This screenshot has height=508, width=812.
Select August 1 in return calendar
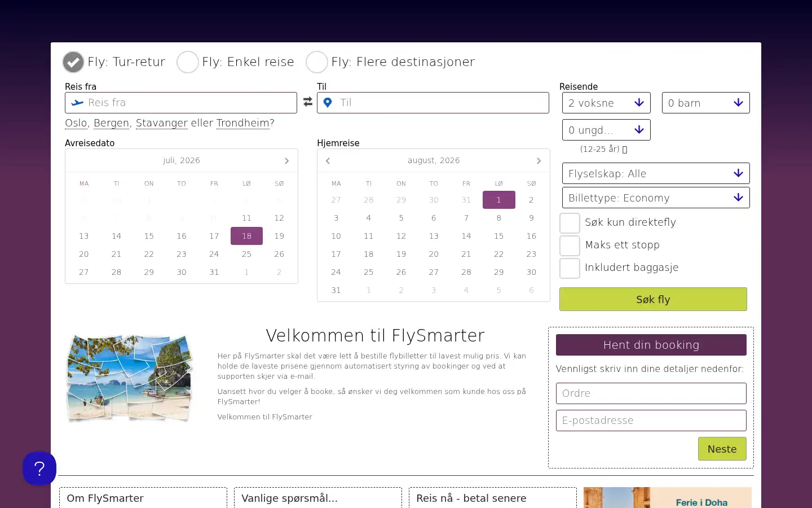tap(499, 200)
